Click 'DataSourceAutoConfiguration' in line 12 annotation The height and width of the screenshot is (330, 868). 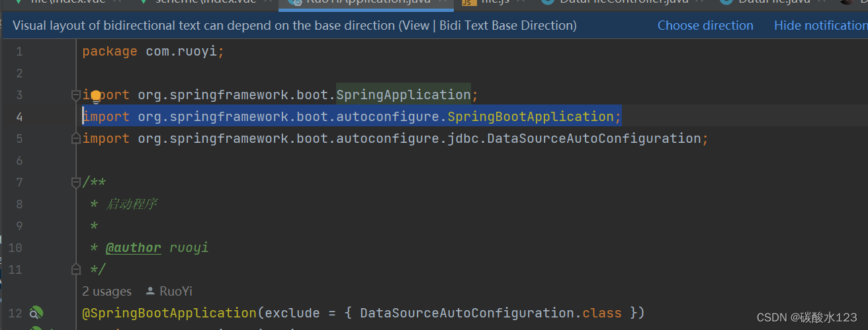(467, 312)
